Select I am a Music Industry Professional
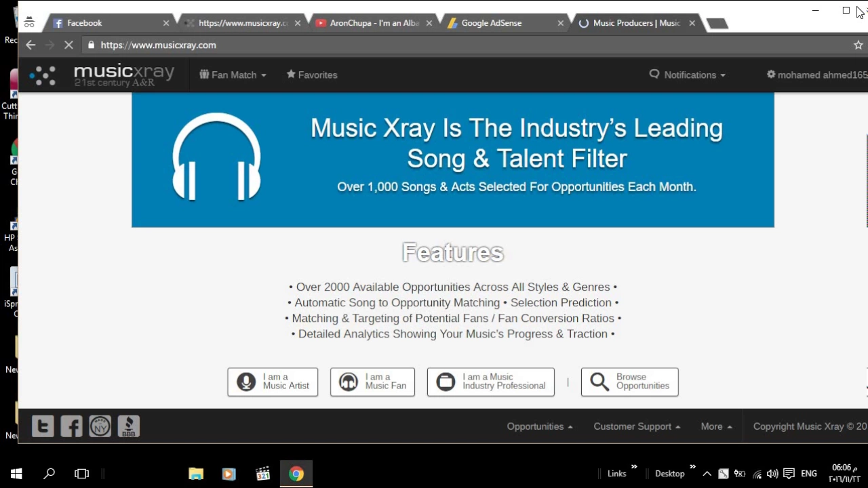This screenshot has height=488, width=868. pyautogui.click(x=490, y=382)
